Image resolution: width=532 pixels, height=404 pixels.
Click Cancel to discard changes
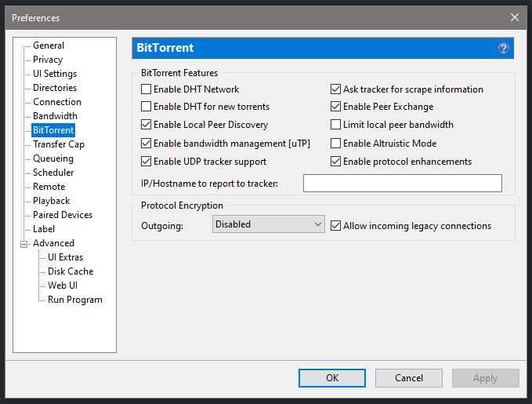(x=408, y=378)
